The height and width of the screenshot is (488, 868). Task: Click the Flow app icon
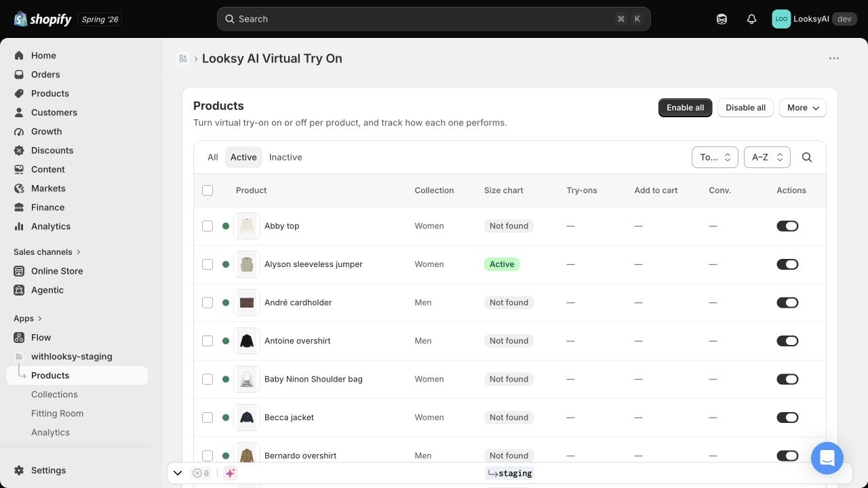coord(19,338)
